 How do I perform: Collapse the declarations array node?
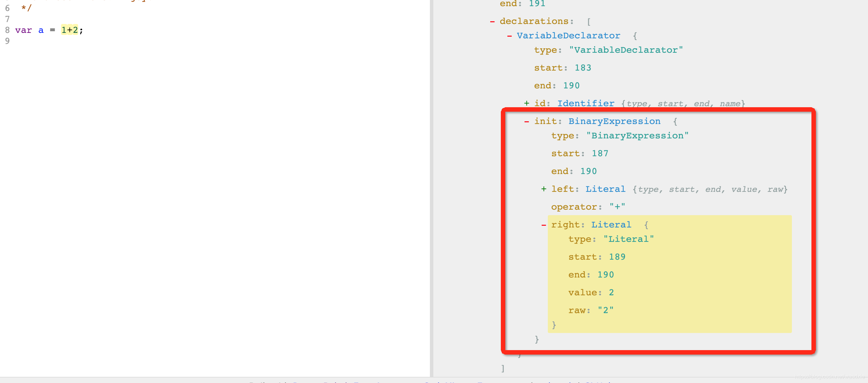tap(492, 22)
